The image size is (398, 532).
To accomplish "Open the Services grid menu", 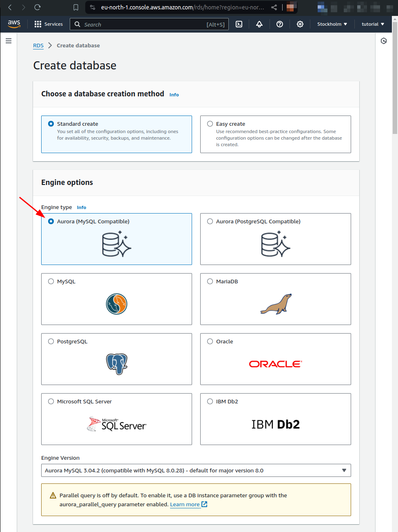I will (49, 24).
